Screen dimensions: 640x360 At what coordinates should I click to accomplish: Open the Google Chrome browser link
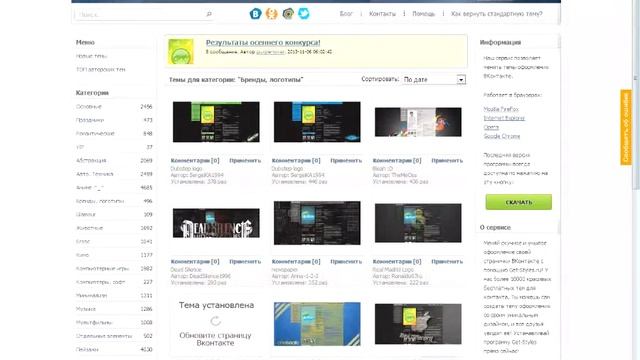502,136
